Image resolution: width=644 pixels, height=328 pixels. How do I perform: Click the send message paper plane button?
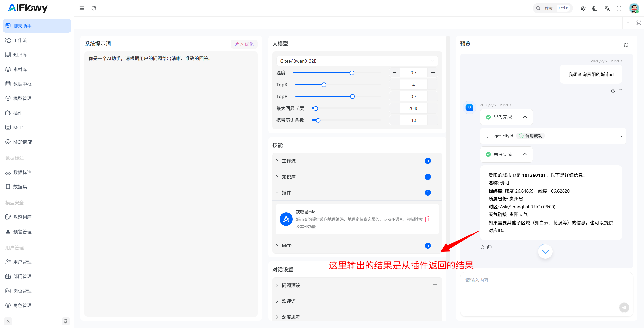pyautogui.click(x=624, y=307)
